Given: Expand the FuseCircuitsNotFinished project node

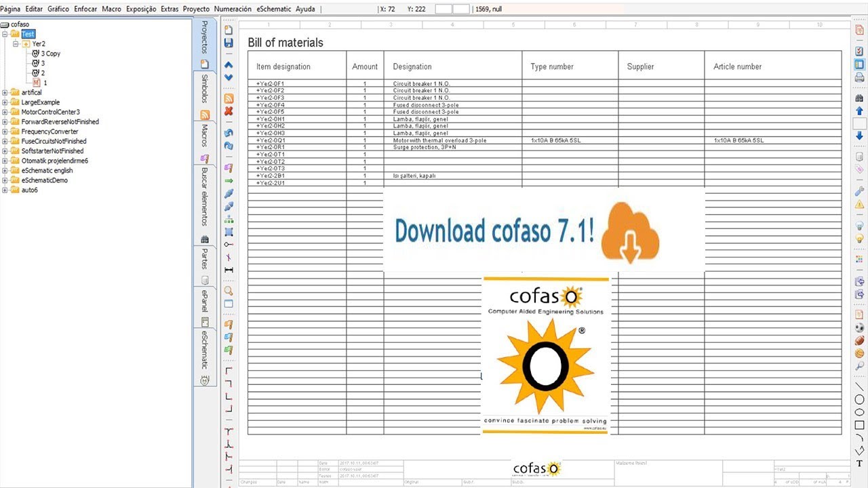Looking at the screenshot, I should [5, 141].
